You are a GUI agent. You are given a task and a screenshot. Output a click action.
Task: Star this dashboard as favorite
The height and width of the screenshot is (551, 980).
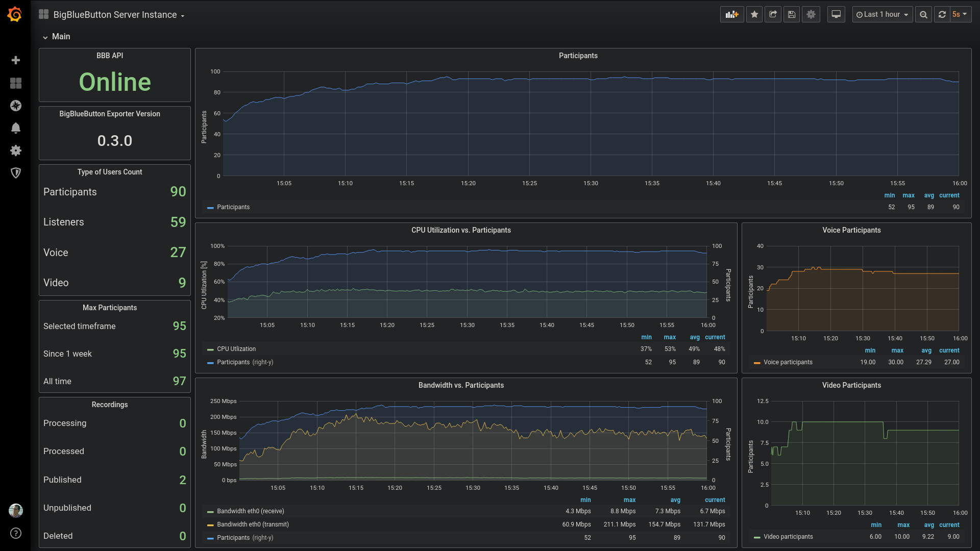click(754, 15)
